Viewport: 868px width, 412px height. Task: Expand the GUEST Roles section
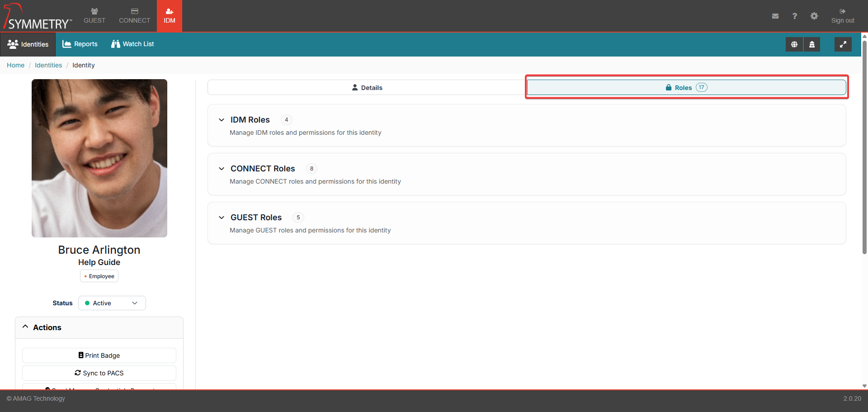pyautogui.click(x=222, y=218)
